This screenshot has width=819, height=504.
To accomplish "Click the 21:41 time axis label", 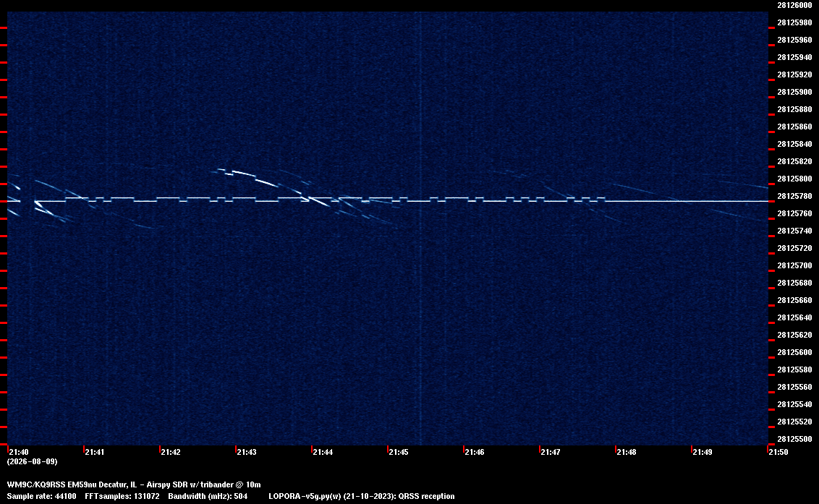I will (95, 452).
